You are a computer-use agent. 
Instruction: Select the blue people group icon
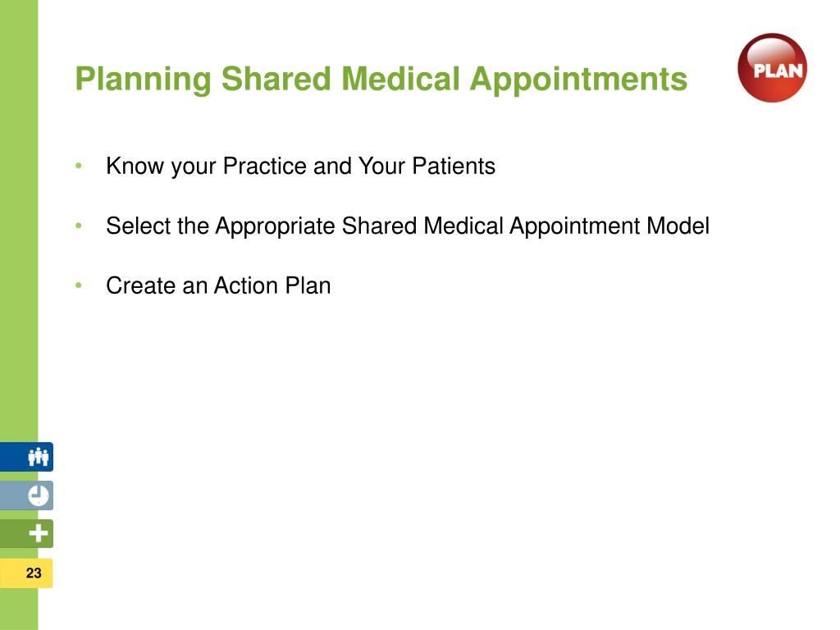tap(38, 457)
